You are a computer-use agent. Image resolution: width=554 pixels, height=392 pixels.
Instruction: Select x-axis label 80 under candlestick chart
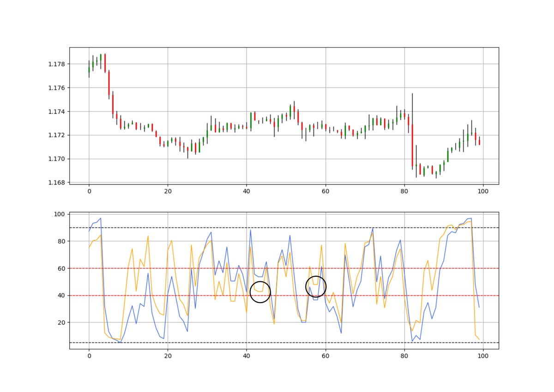click(x=404, y=191)
